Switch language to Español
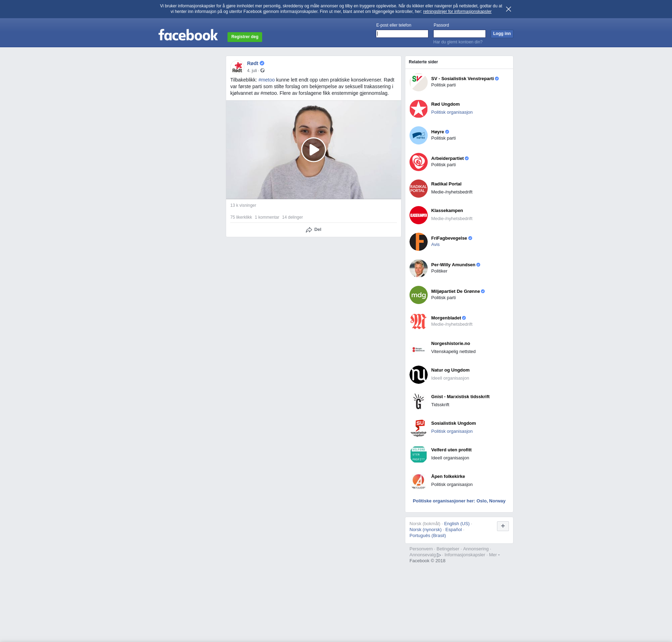Viewport: 672px width, 642px height. pos(454,530)
